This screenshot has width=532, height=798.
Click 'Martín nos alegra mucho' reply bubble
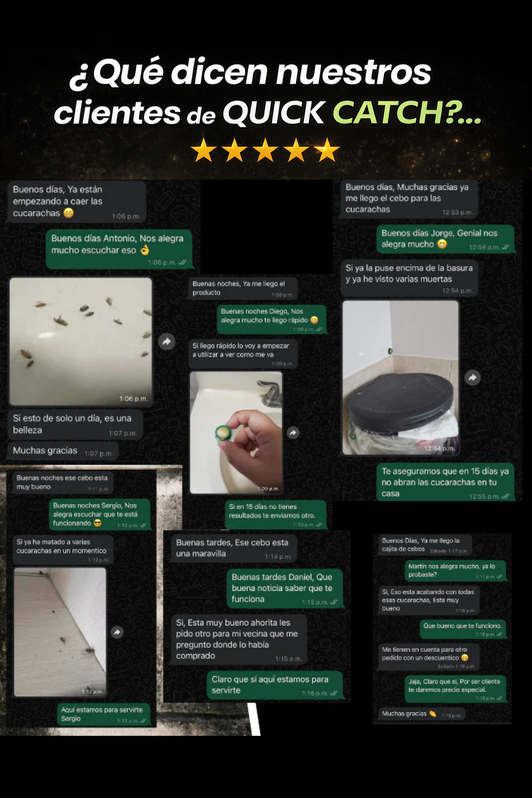tap(456, 570)
